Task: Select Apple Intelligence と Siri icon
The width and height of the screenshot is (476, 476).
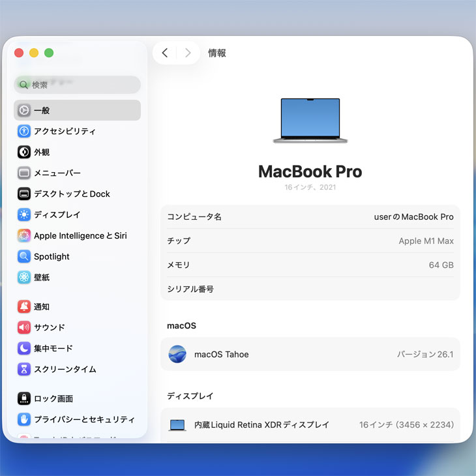Action: [24, 235]
